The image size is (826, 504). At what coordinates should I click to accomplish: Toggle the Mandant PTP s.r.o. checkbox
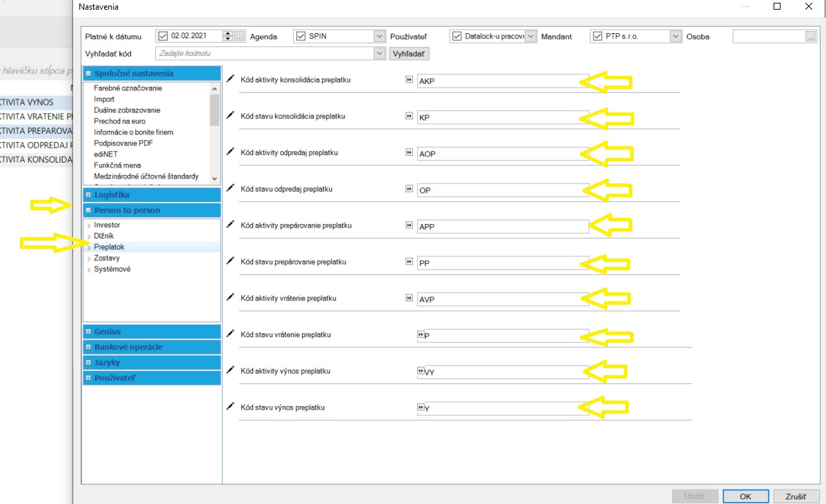(x=597, y=36)
